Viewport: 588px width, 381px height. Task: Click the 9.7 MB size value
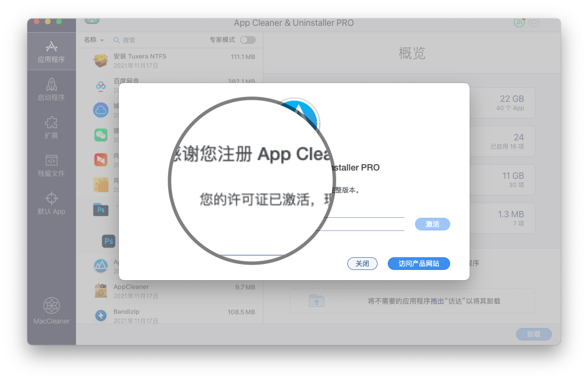[245, 287]
